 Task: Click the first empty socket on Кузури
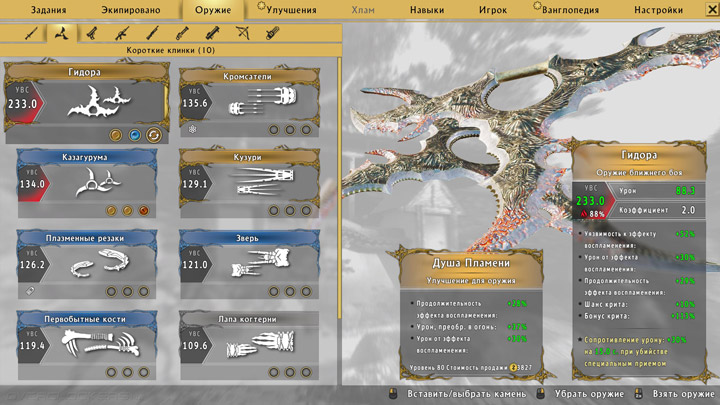[x=274, y=211]
